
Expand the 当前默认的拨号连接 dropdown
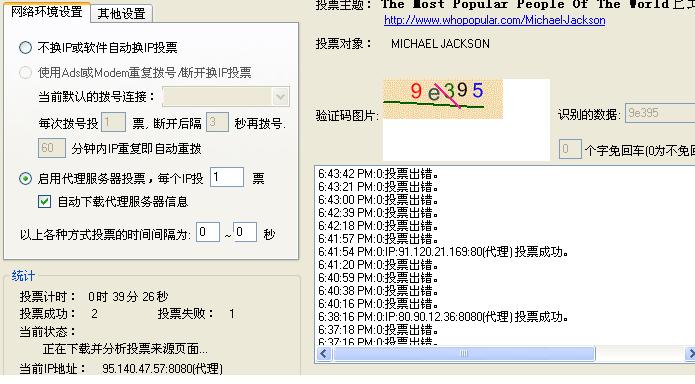tap(280, 97)
